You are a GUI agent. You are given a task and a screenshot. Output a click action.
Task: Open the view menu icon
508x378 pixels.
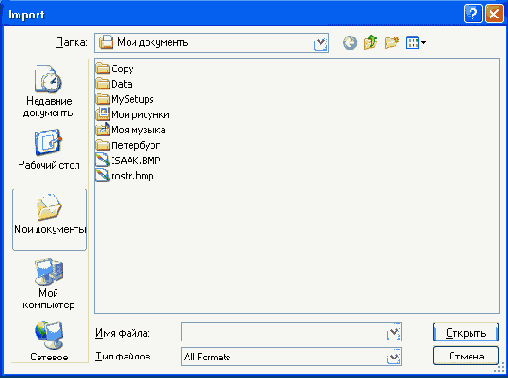click(x=415, y=43)
